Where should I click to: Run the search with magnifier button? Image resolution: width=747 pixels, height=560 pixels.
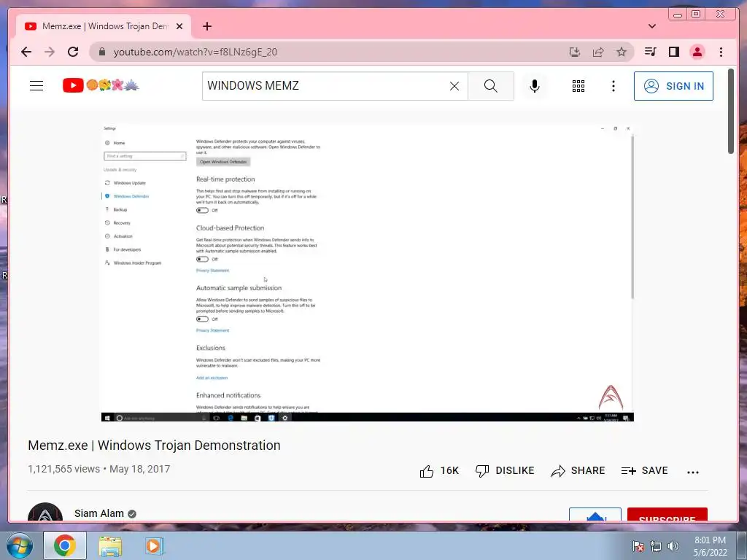pos(491,86)
